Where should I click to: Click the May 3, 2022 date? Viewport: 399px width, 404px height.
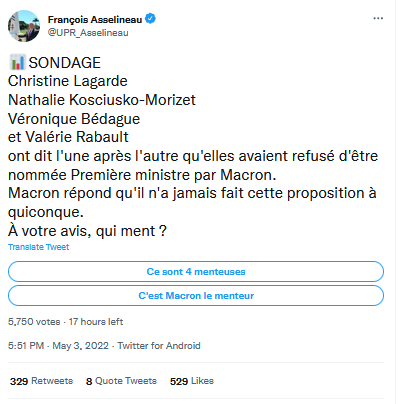80,346
